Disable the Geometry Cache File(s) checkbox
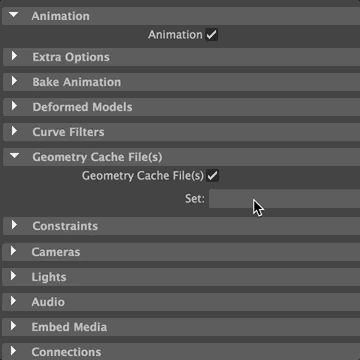Image resolution: width=360 pixels, height=360 pixels. click(213, 176)
